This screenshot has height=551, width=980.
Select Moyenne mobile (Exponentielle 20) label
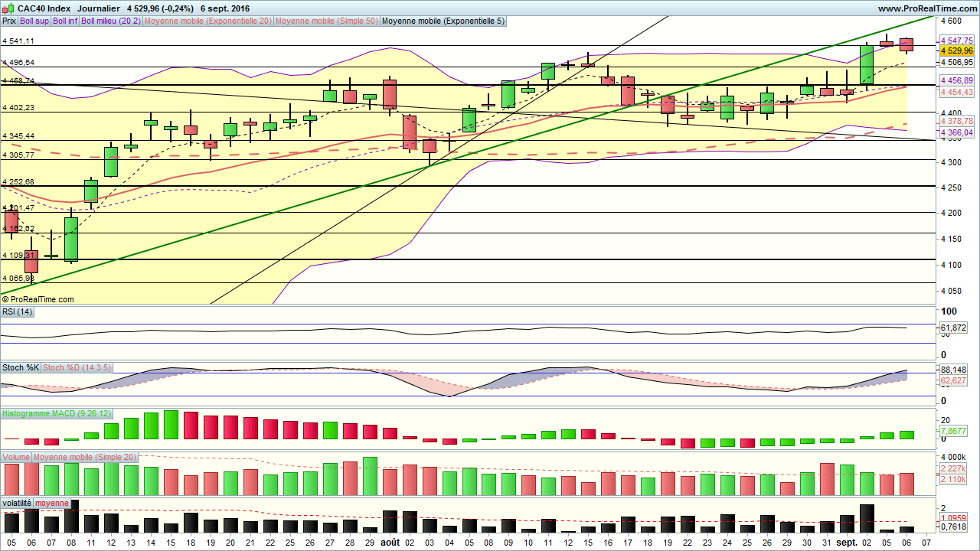(x=207, y=21)
